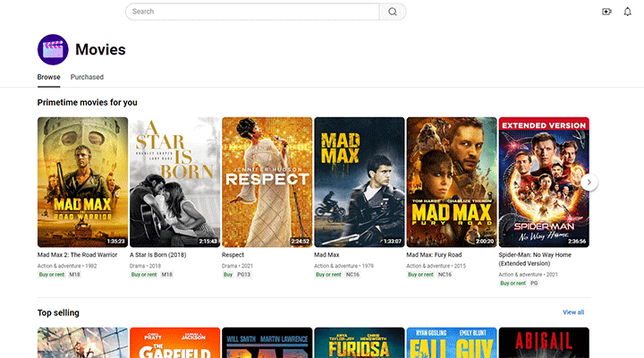
Task: Click Buy or rent badge under Mad Max 2
Action: (x=52, y=274)
